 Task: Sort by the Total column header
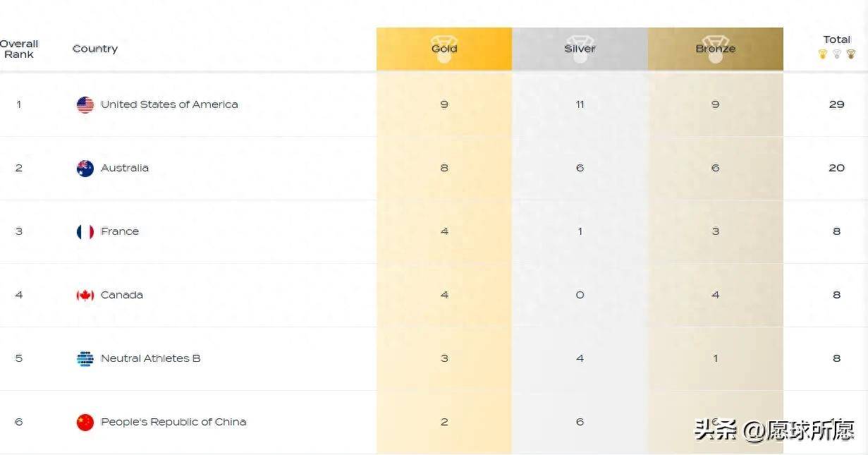click(837, 40)
